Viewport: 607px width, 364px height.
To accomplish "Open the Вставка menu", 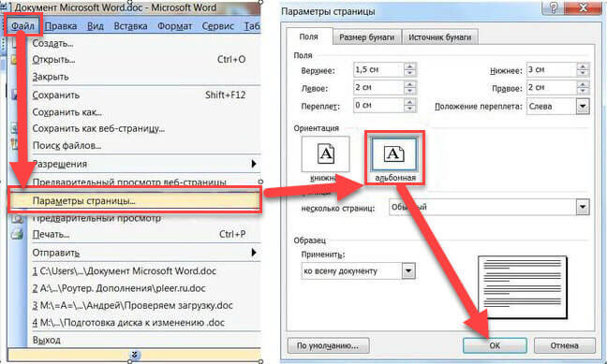I will pos(130,26).
